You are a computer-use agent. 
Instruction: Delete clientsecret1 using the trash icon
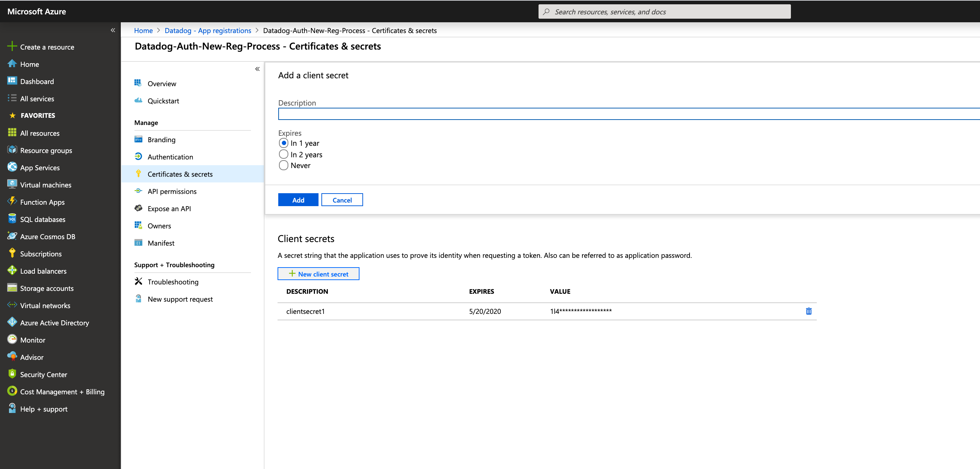pyautogui.click(x=809, y=311)
